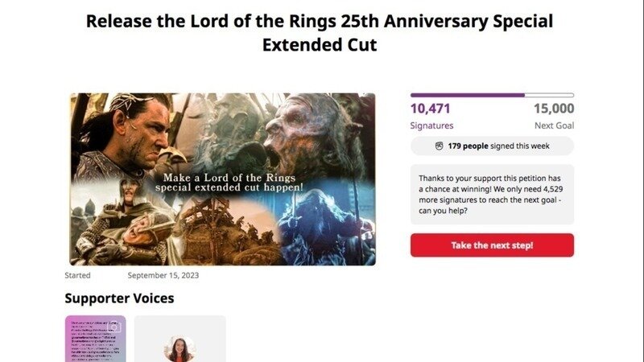The height and width of the screenshot is (362, 644).
Task: Open the purple gradient supporter voice card
Action: [95, 339]
